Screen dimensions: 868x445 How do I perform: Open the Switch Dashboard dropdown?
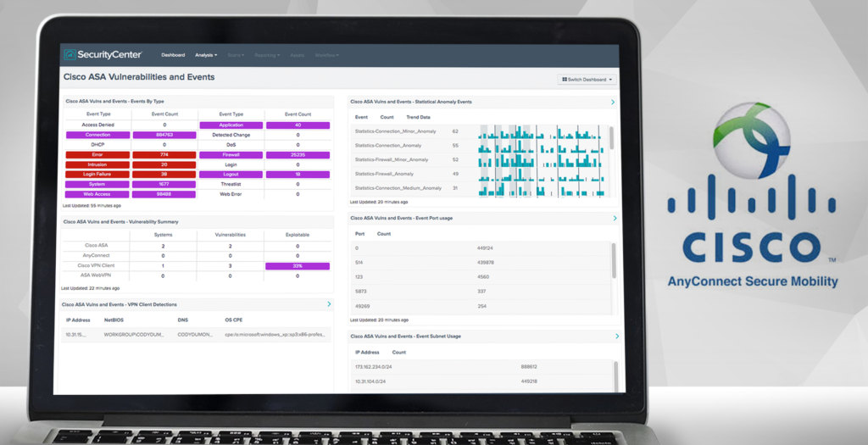coord(587,80)
